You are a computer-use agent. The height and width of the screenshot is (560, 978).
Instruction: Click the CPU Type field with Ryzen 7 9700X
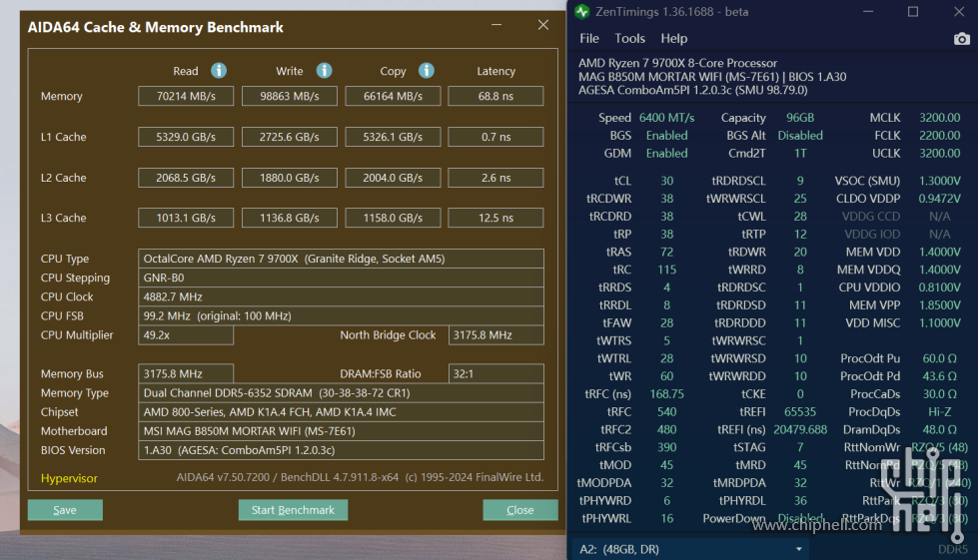(342, 259)
